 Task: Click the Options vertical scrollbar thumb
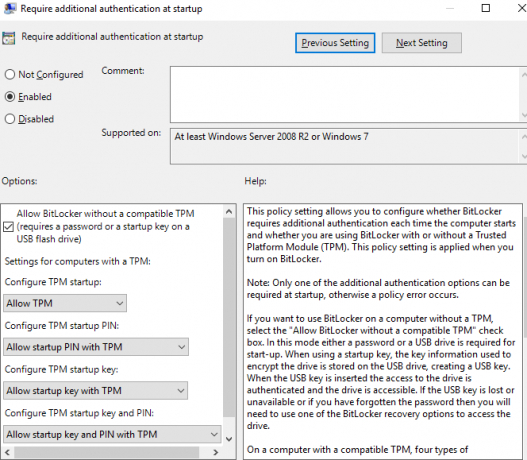coord(229,318)
